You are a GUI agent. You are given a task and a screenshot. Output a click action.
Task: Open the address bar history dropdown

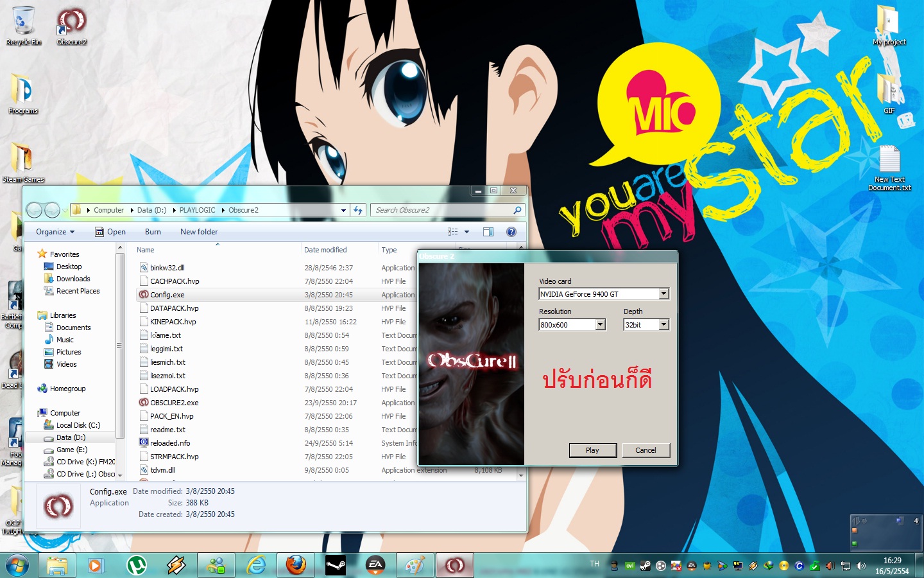[344, 210]
